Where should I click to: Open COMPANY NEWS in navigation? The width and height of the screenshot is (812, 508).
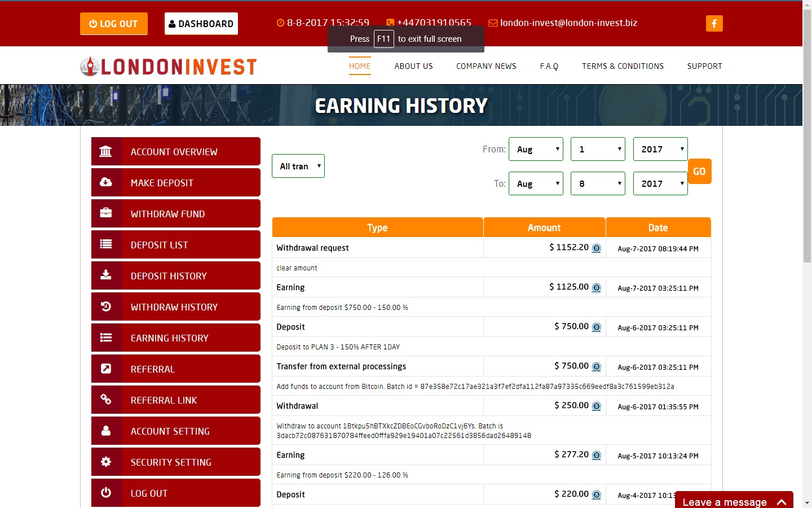[x=486, y=66]
